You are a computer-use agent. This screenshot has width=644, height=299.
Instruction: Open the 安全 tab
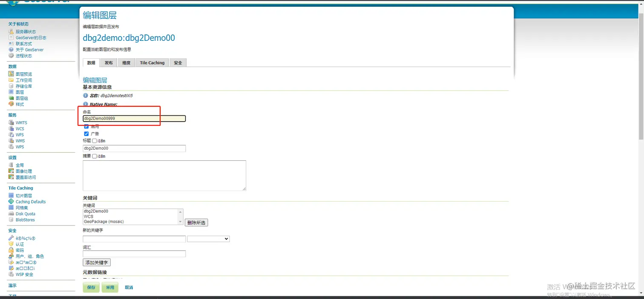178,63
